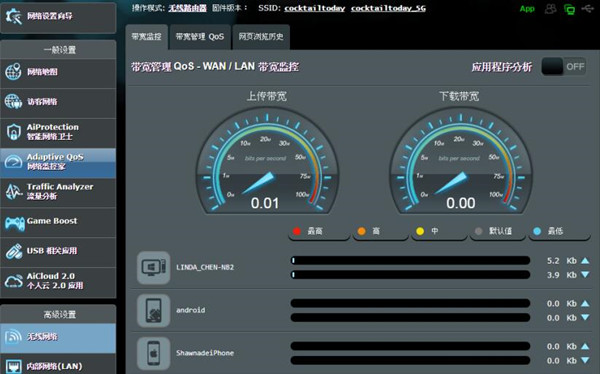Click LINDA_CHEN-NB2 upload bandwidth bar
The image size is (600, 374).
pyautogui.click(x=410, y=261)
